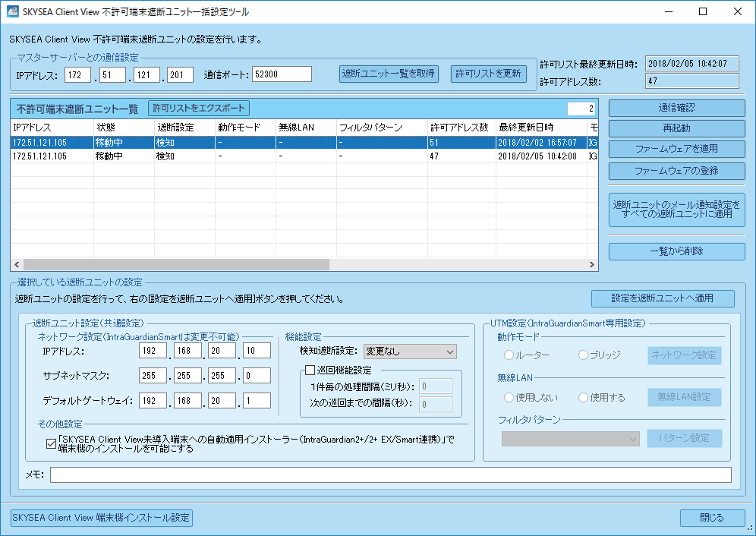Click メモ text field

click(x=391, y=475)
